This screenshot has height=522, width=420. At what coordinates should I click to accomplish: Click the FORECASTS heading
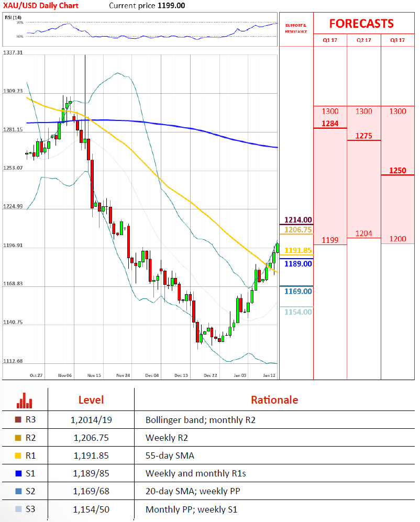click(361, 24)
